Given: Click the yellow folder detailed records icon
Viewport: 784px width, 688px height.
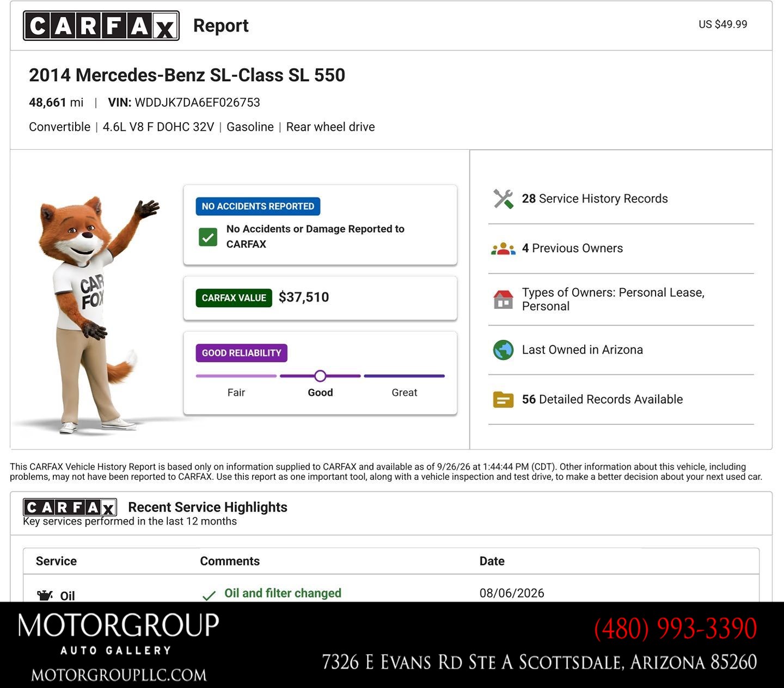Looking at the screenshot, I should point(504,400).
